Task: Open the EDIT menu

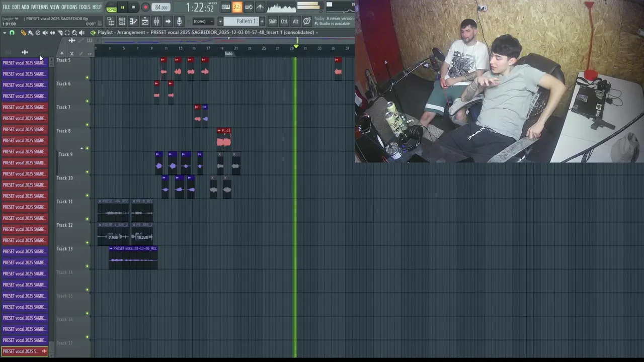Action: [16, 7]
